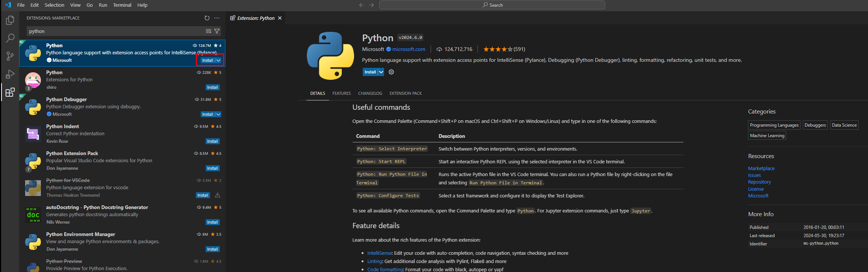868x272 pixels.
Task: Click the Python Extension Pack icon
Action: click(33, 161)
